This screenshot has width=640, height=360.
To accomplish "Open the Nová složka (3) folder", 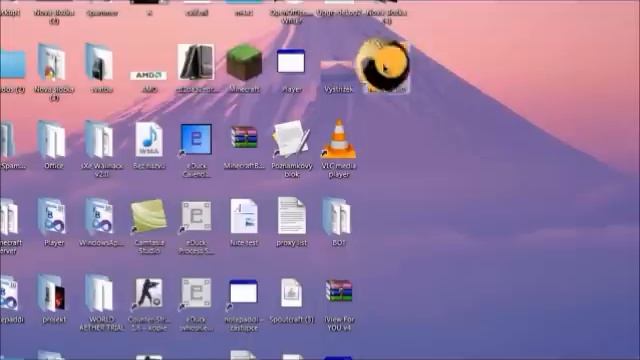I will point(53,62).
